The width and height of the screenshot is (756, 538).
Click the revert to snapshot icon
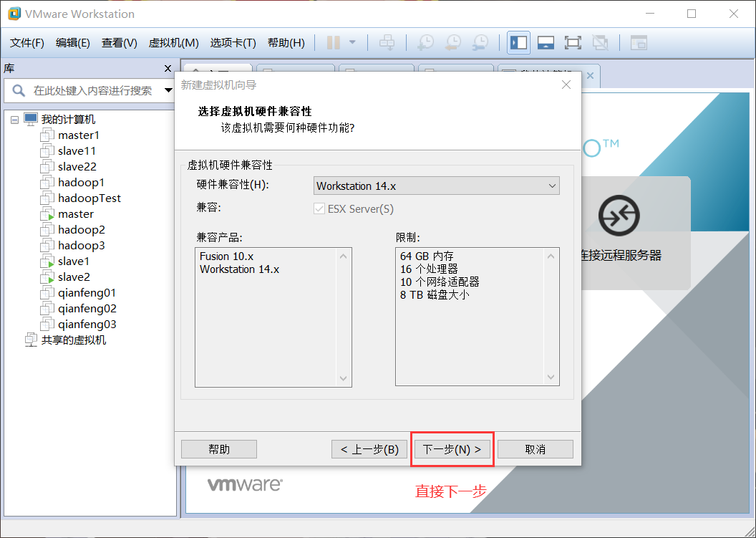452,43
